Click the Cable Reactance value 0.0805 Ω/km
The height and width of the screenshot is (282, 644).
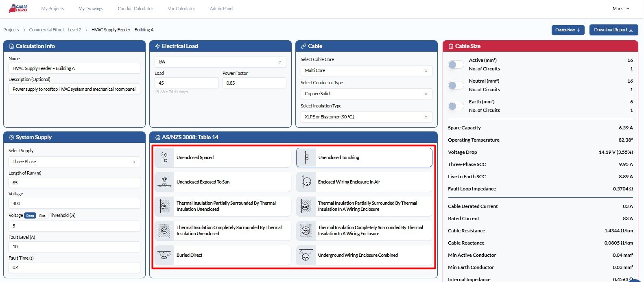[618, 243]
